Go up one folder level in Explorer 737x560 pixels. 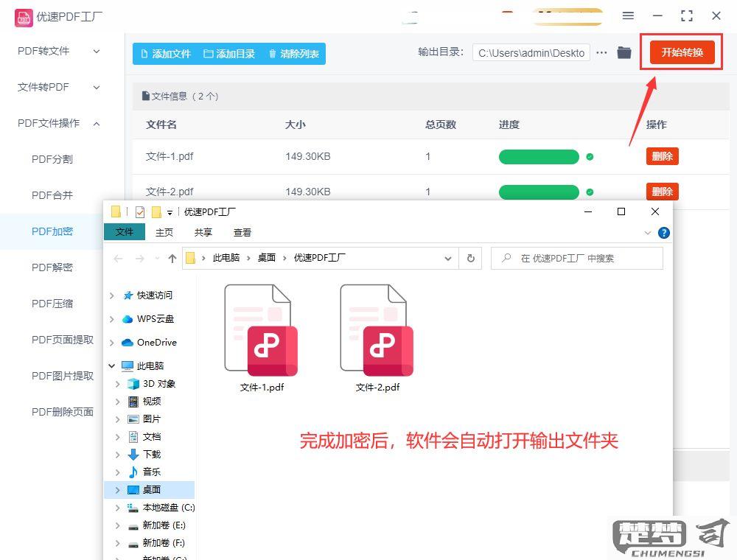(x=172, y=259)
